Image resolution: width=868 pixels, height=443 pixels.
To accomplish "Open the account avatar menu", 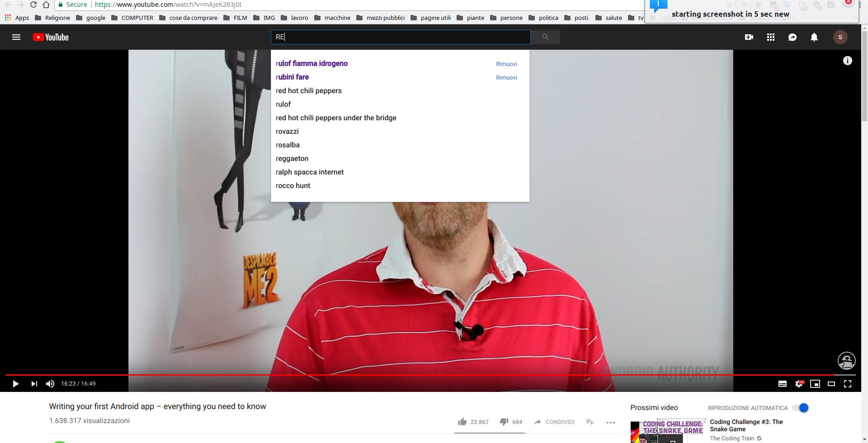I will [x=840, y=37].
